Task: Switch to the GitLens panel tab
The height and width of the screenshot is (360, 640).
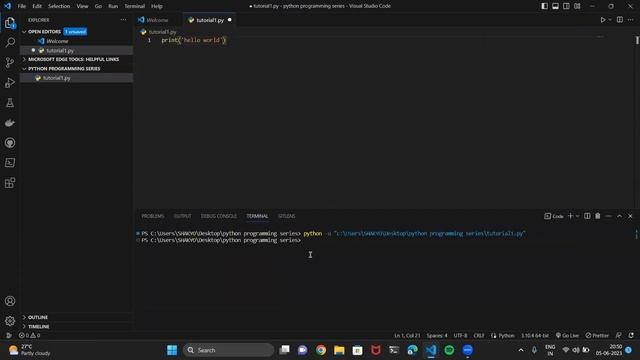Action: pos(287,216)
